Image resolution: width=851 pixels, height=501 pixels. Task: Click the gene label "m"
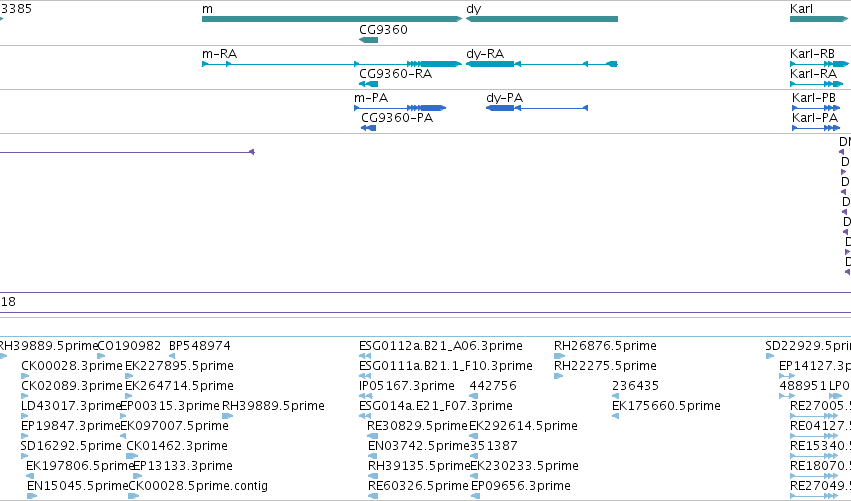coord(207,9)
